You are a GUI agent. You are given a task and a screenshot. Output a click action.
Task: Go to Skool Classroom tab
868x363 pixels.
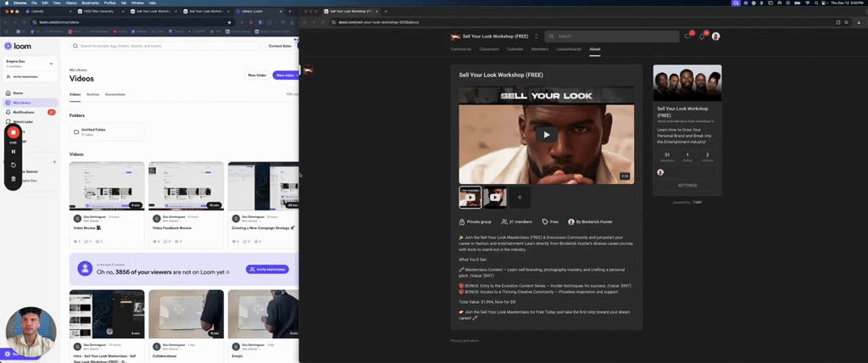coord(489,49)
